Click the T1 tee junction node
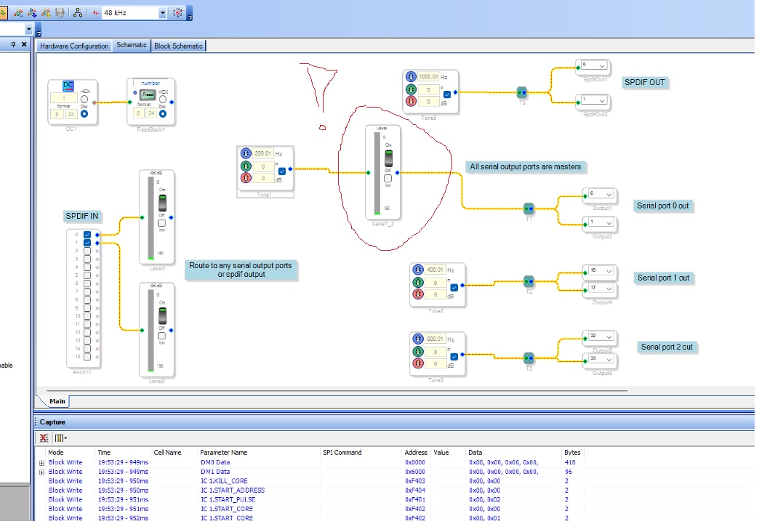Image resolution: width=759 pixels, height=532 pixels. coord(529,209)
